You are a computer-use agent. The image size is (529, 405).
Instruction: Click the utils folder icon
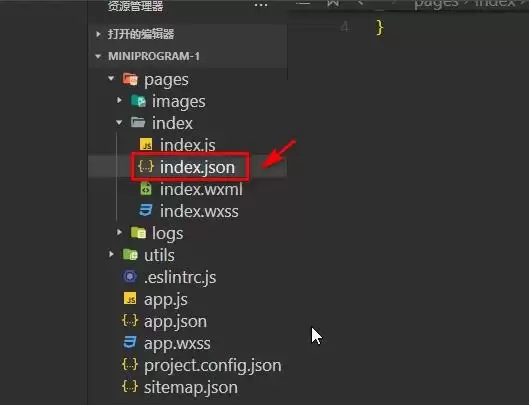point(130,255)
